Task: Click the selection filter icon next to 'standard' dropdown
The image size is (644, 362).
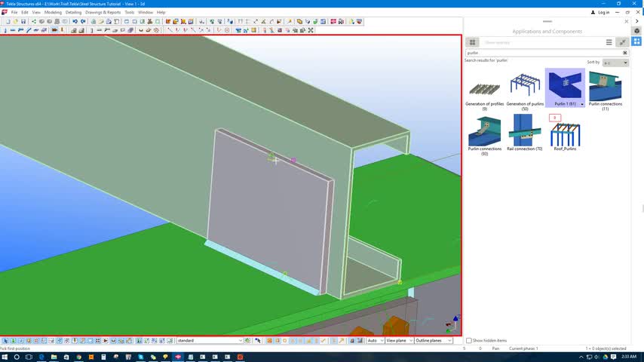Action: [x=247, y=340]
